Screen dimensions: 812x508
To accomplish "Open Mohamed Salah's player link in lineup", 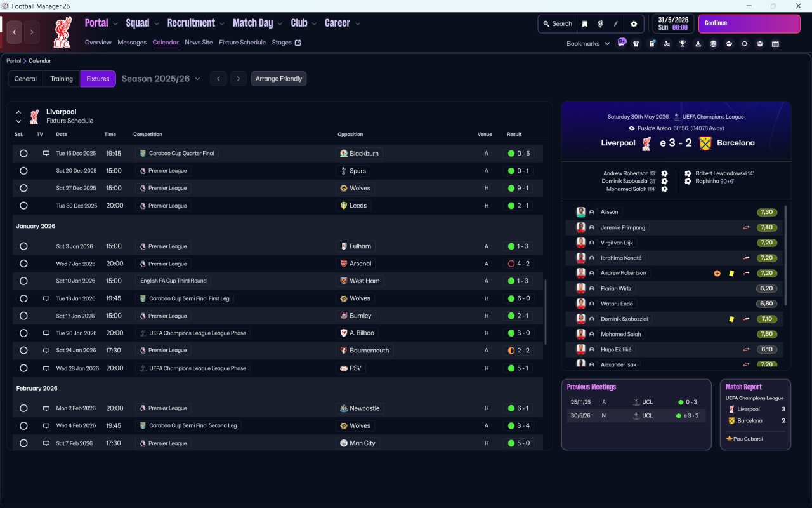I will click(x=620, y=334).
